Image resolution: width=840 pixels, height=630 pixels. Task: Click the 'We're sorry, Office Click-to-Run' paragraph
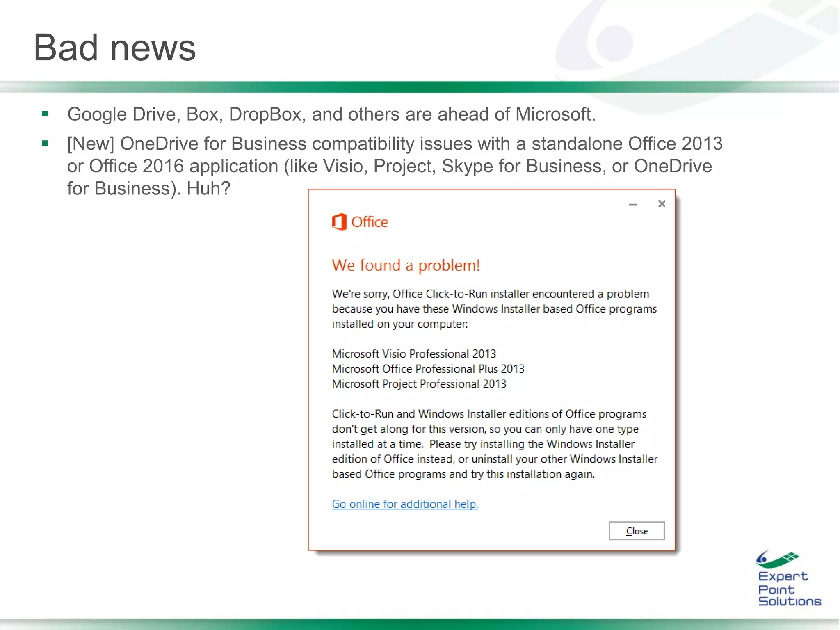coord(494,309)
